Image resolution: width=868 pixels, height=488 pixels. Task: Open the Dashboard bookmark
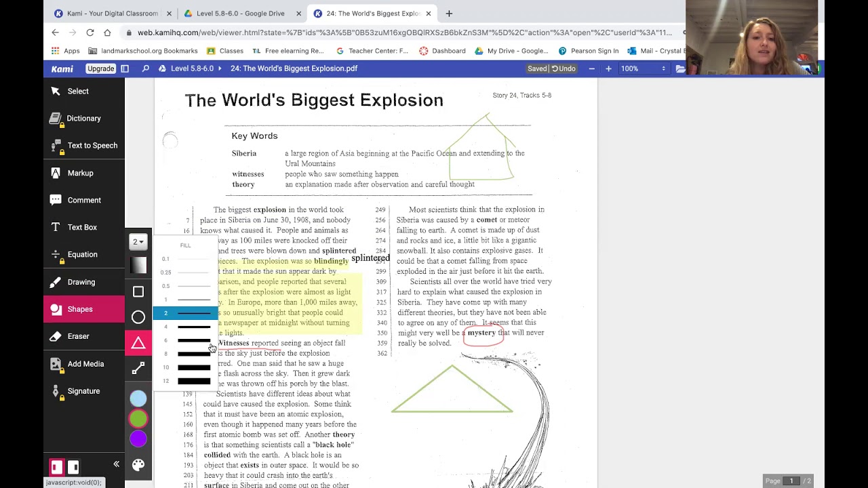tap(442, 51)
